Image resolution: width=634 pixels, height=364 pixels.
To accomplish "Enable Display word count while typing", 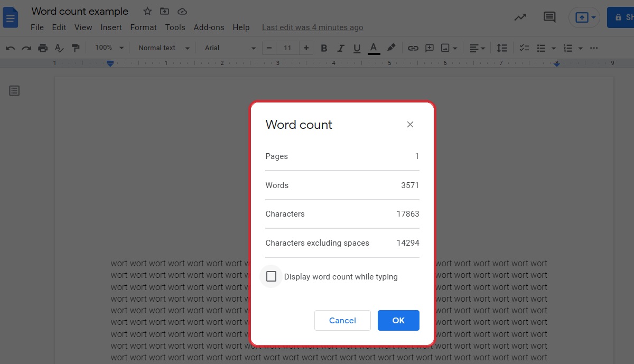I will (271, 276).
